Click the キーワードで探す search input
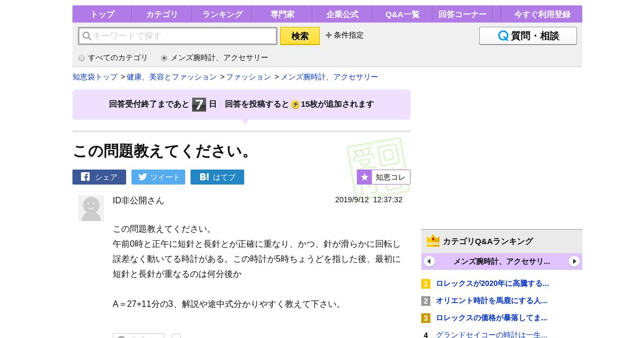 [178, 36]
